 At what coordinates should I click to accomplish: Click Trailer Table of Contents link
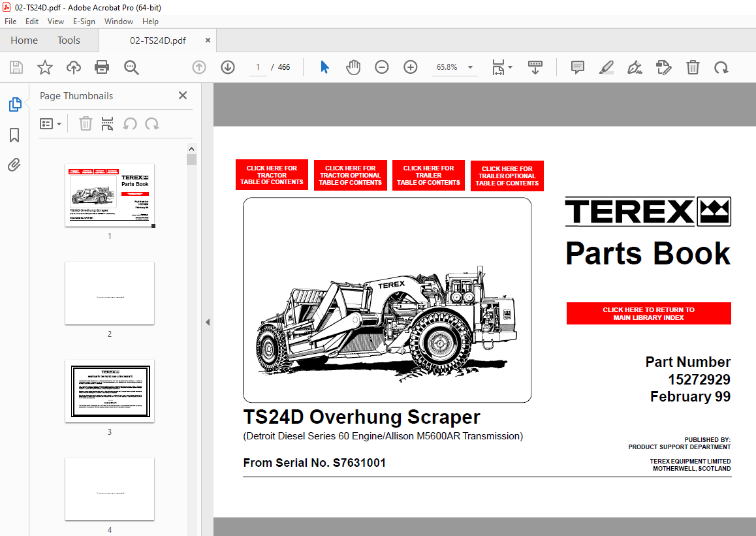click(429, 176)
